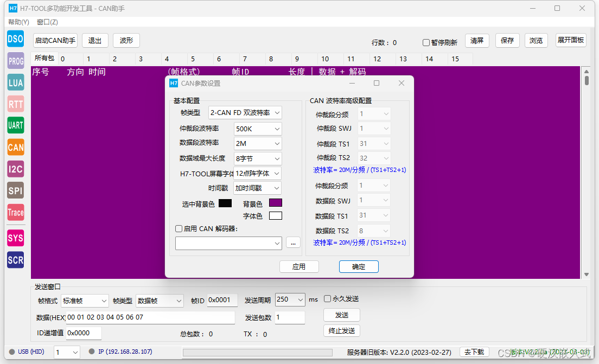Viewport: 599px width, 364px height.
Task: Tick the 启用 CAN 解码器 checkbox
Action: point(179,229)
